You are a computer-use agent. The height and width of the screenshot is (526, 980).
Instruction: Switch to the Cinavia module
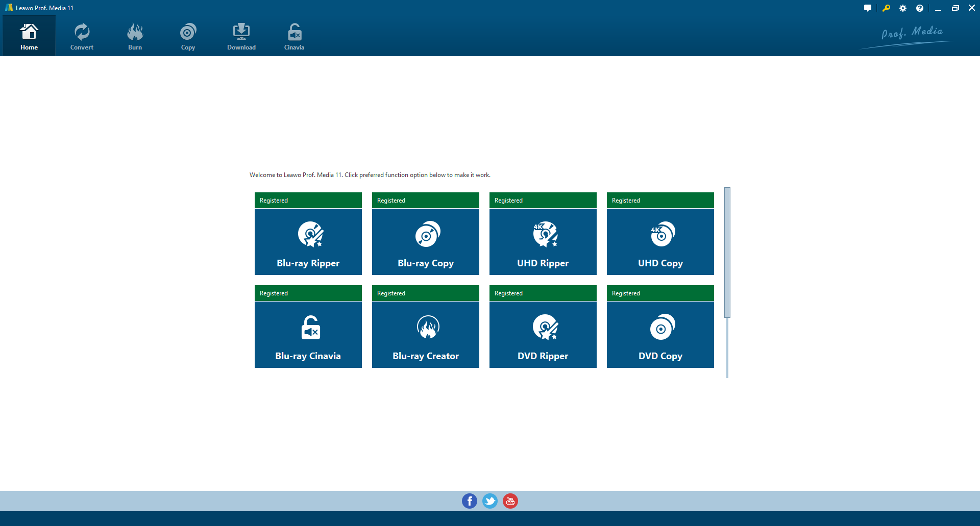[294, 36]
